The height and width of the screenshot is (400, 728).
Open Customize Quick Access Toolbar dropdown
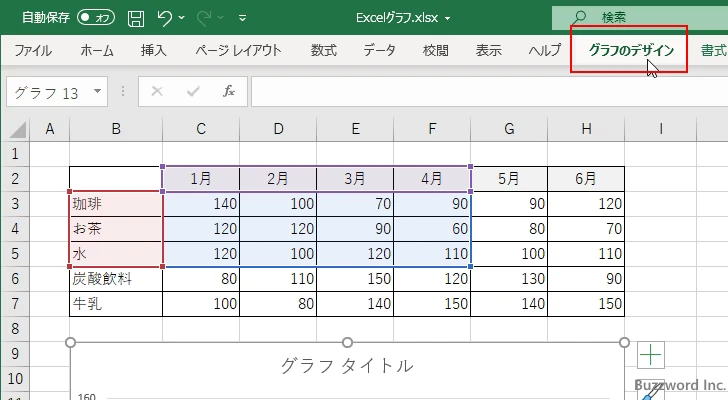pos(244,18)
